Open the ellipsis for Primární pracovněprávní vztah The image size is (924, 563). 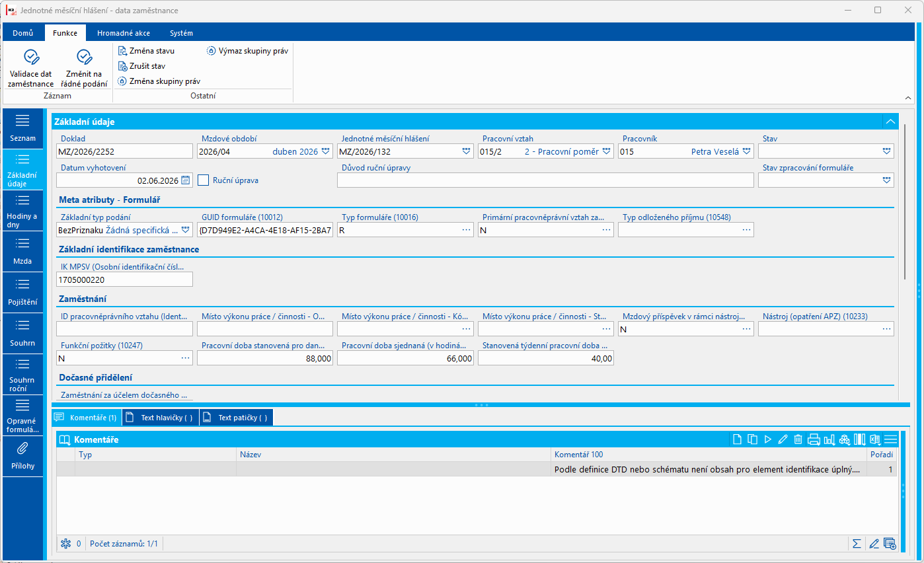[x=607, y=230]
